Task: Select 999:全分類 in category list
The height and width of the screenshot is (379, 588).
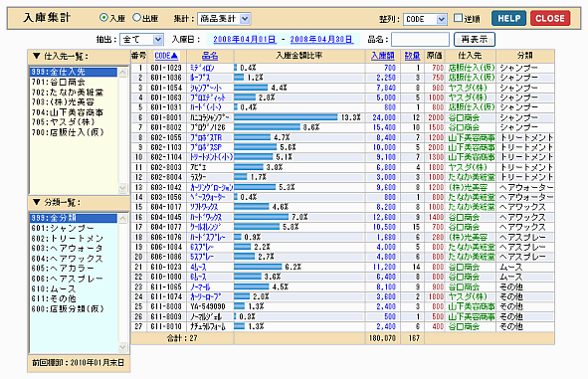Action: point(74,218)
